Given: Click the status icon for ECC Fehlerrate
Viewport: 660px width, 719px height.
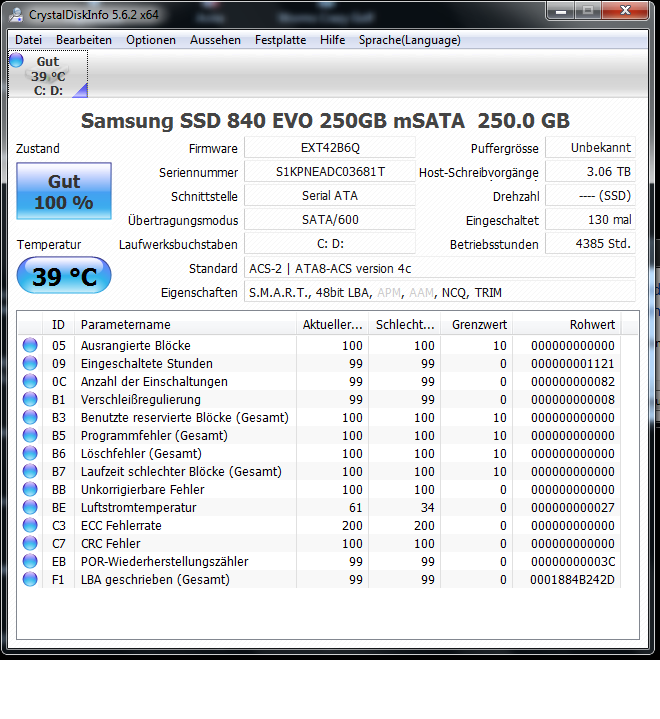Looking at the screenshot, I should click(30, 525).
